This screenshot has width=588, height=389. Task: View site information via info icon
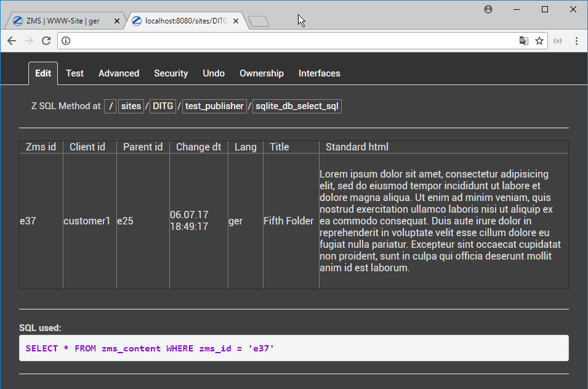tap(66, 41)
